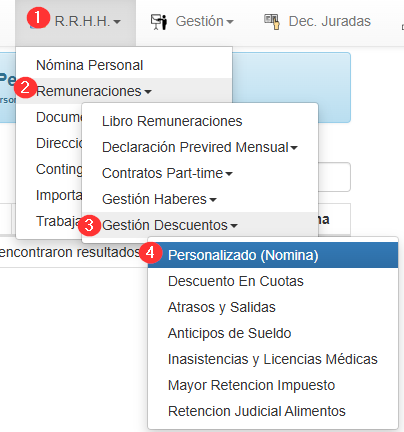Expand Contratos Part-time submenu

point(200,173)
